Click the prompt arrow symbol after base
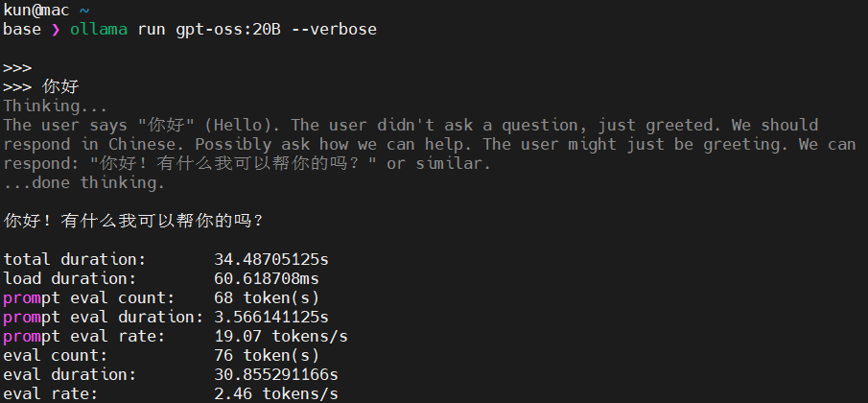This screenshot has width=868, height=403. pyautogui.click(x=56, y=30)
